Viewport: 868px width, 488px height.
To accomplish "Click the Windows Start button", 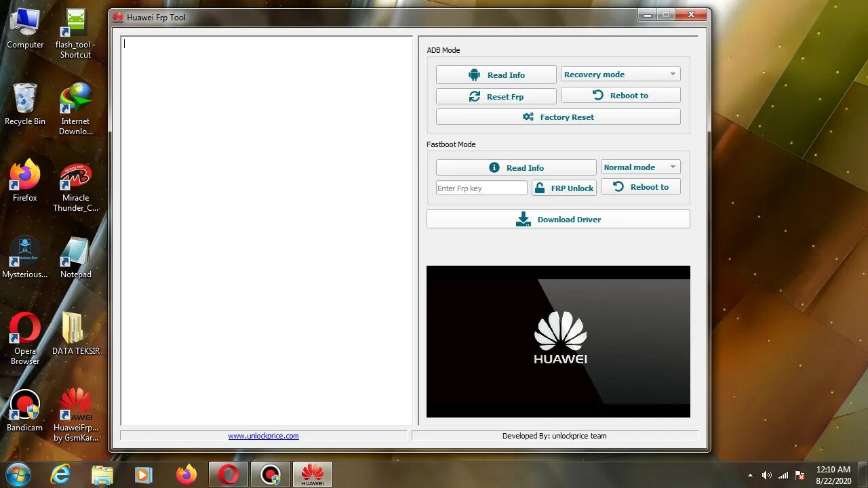I will point(18,474).
